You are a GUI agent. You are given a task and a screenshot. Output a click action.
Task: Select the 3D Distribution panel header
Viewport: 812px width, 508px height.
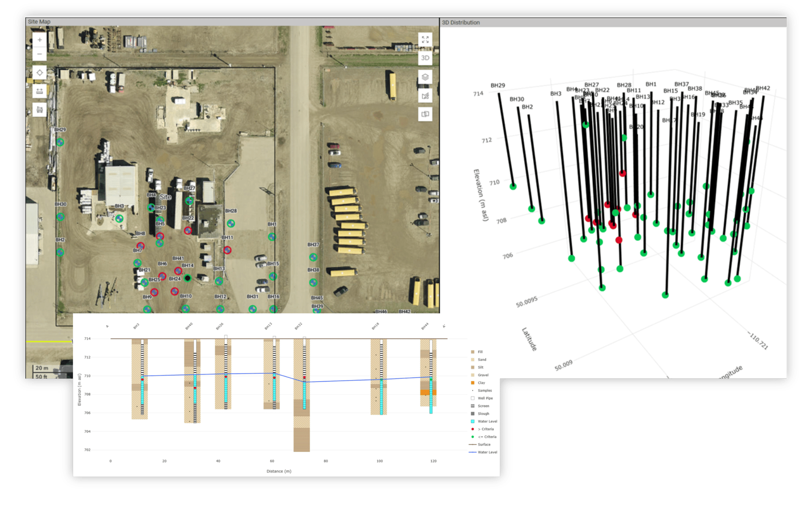coord(461,23)
